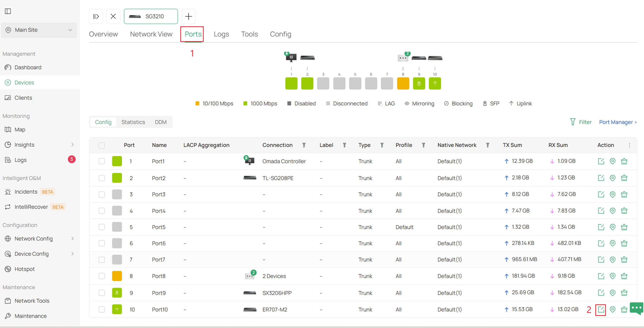Check the Port1 row checkbox
Viewport: 644px width, 328px height.
point(102,161)
